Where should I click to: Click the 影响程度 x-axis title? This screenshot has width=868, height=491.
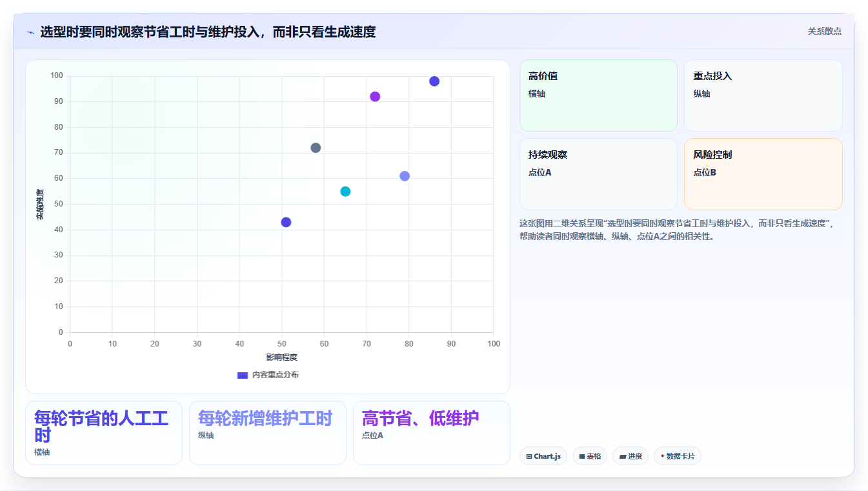pos(281,357)
